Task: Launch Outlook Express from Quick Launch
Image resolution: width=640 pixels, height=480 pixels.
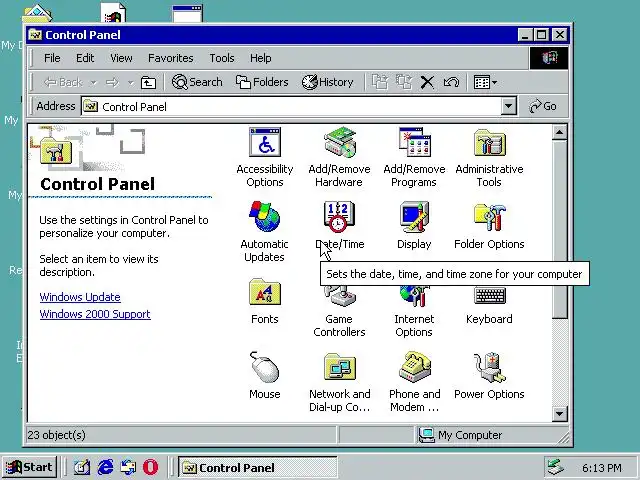Action: click(128, 467)
